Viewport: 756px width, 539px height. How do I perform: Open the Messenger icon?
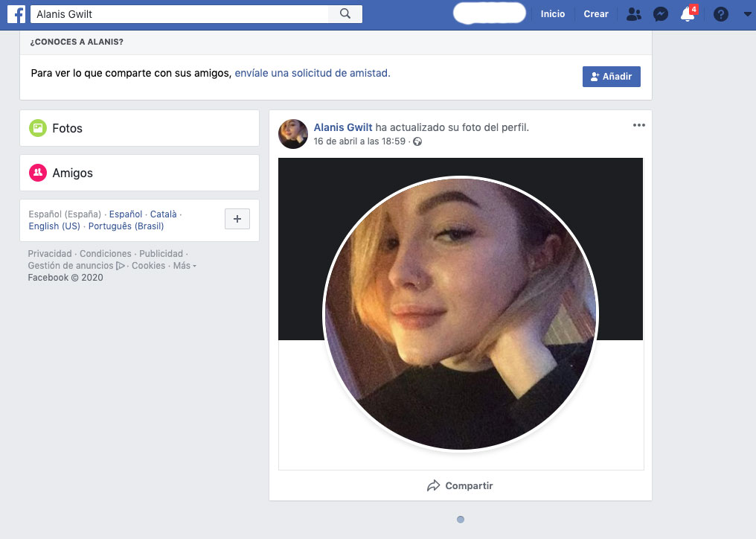coord(661,13)
